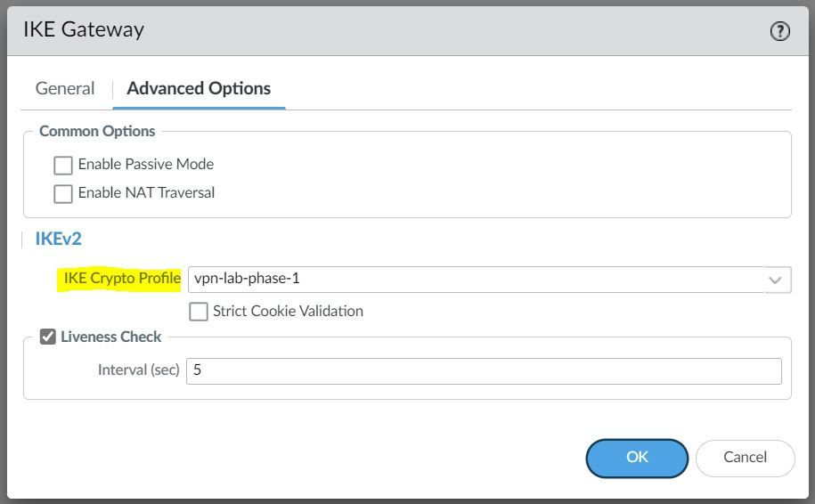Open the help icon in the title bar
The height and width of the screenshot is (504, 815).
click(779, 31)
